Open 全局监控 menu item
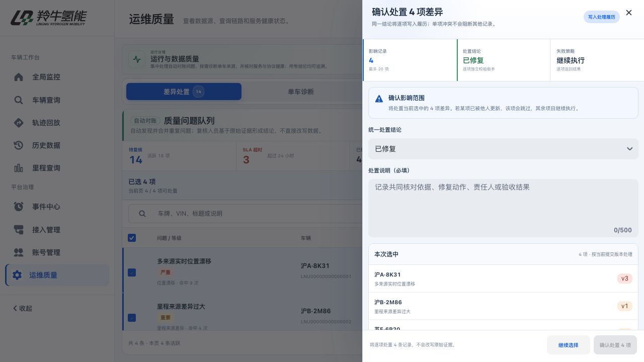 (57, 77)
